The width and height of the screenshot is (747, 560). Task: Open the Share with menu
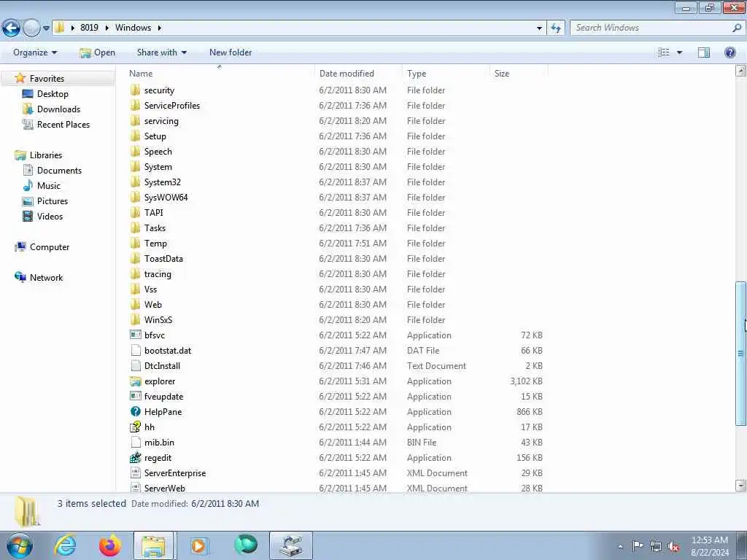[161, 52]
